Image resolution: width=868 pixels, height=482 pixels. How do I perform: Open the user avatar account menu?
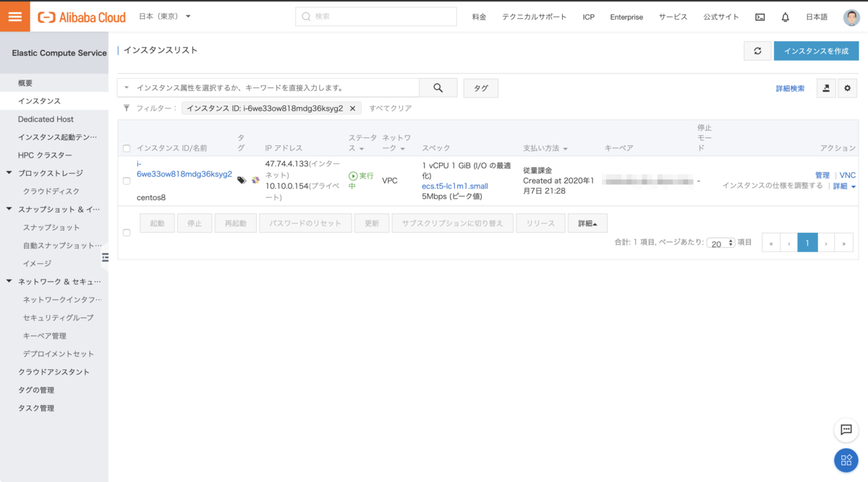click(x=851, y=17)
